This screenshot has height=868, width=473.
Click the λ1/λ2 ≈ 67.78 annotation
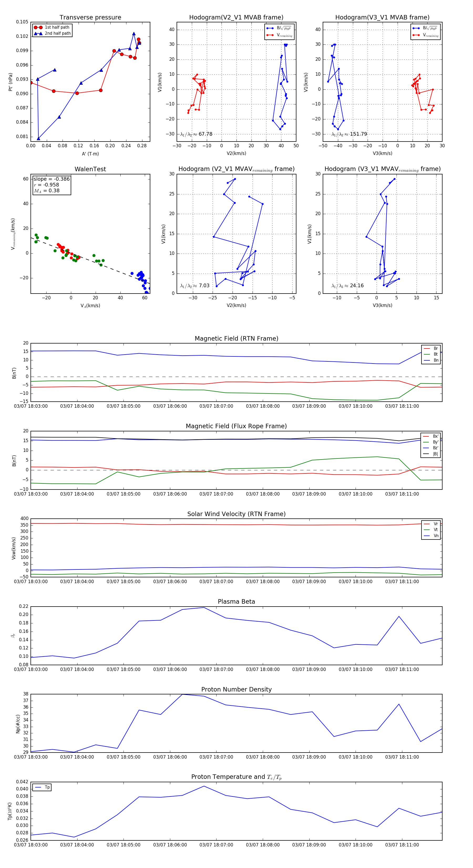click(196, 134)
